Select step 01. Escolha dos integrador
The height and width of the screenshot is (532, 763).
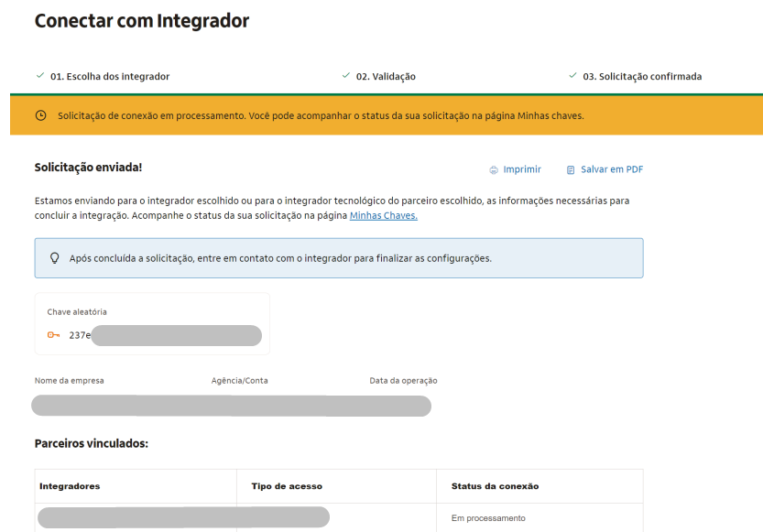110,76
